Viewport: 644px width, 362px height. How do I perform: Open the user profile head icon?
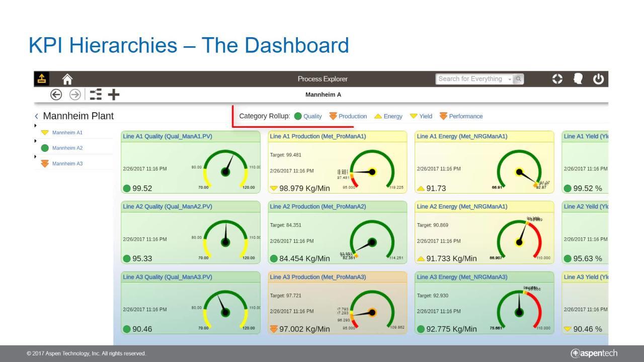[578, 79]
